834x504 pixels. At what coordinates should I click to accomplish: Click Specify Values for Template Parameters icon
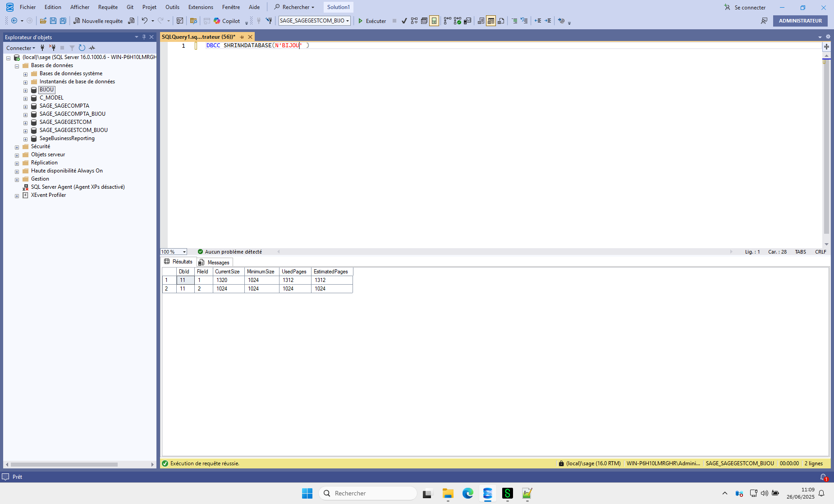tap(561, 21)
